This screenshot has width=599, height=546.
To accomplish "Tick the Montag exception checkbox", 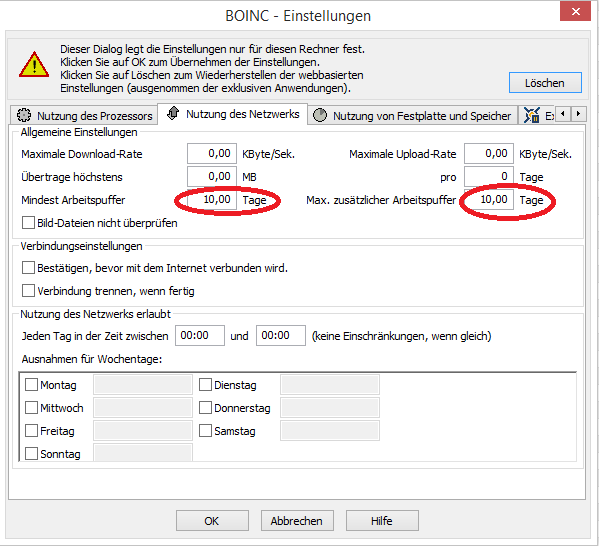I will [x=31, y=384].
